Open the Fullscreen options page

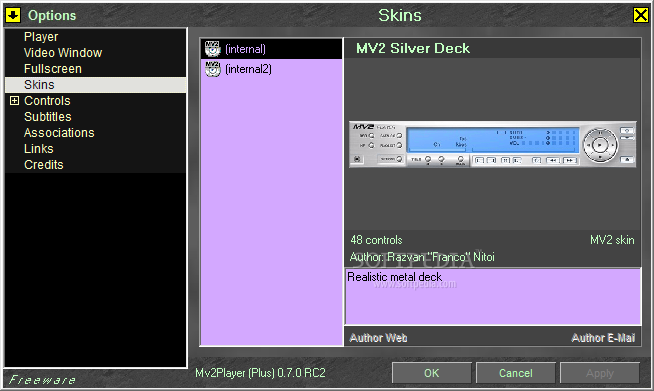point(53,68)
